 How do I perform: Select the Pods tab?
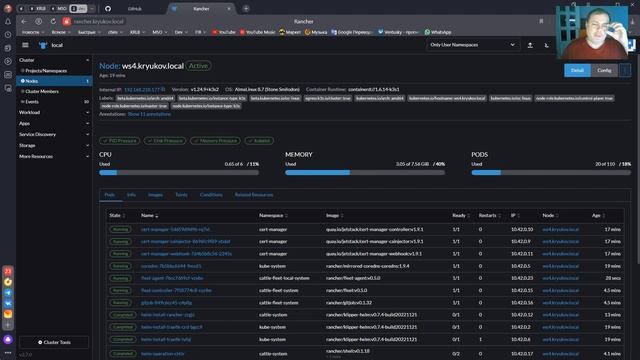pos(109,195)
